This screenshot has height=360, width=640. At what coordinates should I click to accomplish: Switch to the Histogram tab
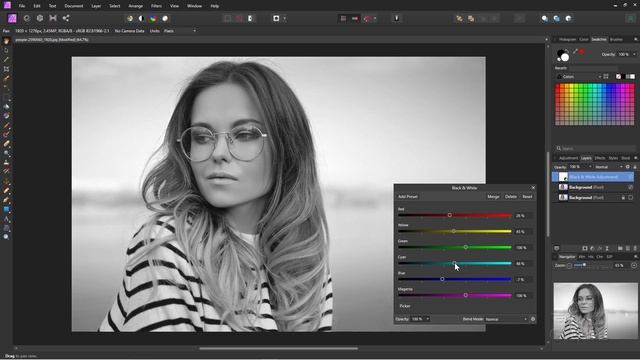(567, 40)
